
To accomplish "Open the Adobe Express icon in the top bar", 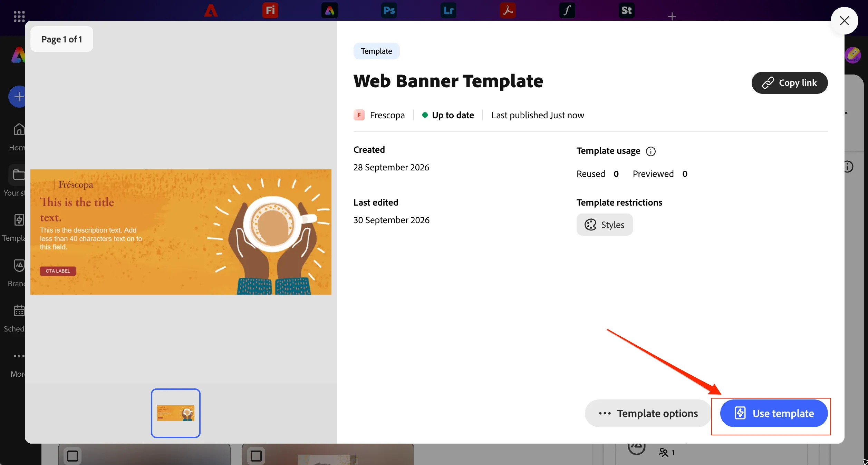I will [330, 10].
